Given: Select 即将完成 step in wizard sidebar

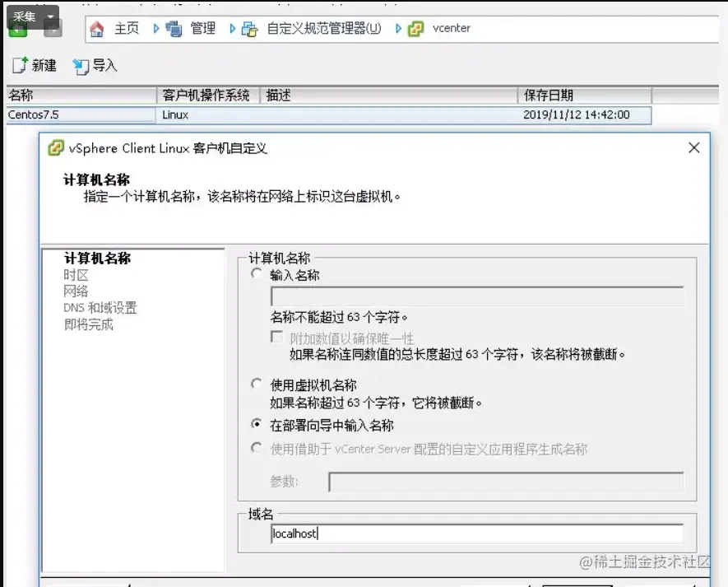Looking at the screenshot, I should point(88,324).
